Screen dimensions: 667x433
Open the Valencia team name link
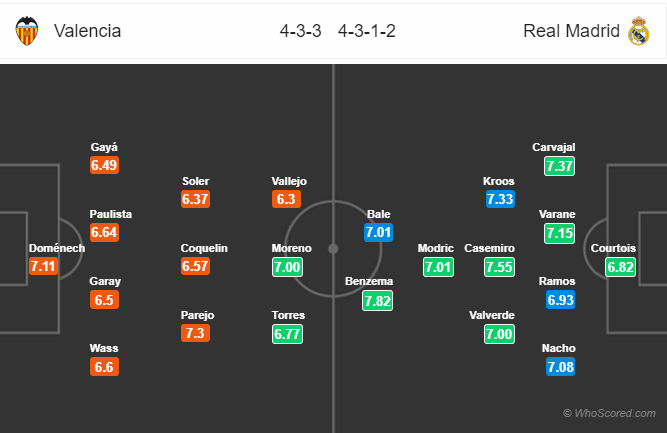[88, 31]
